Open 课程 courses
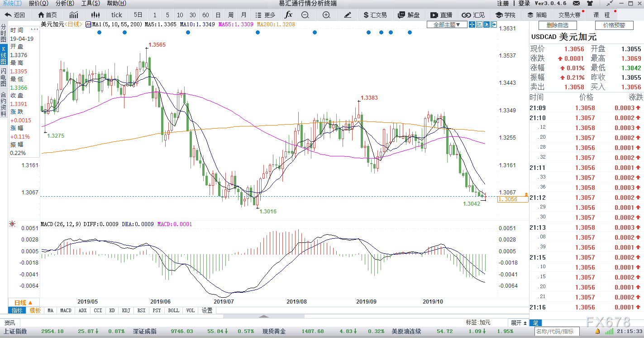Screen dimensions: 644x338 (x=602, y=15)
